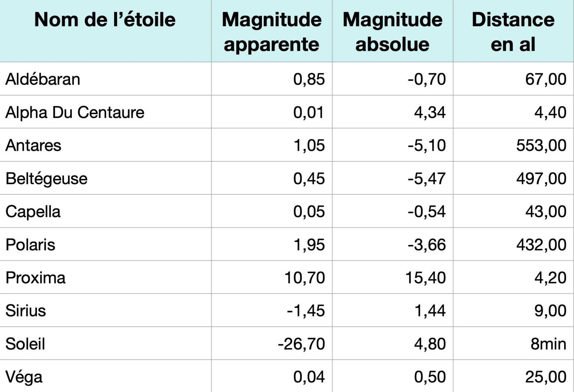Click the Capella name cell
This screenshot has height=392, width=574.
33,211
